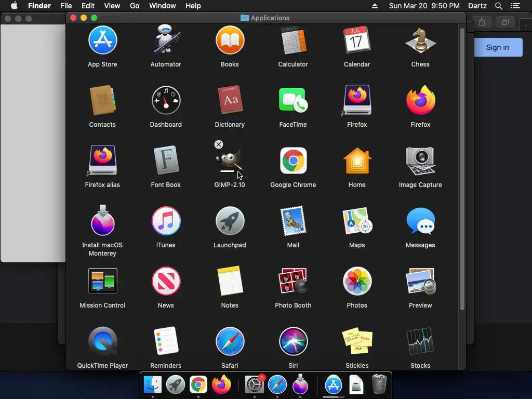Open the Edit menu
Image resolution: width=532 pixels, height=399 pixels.
click(88, 6)
